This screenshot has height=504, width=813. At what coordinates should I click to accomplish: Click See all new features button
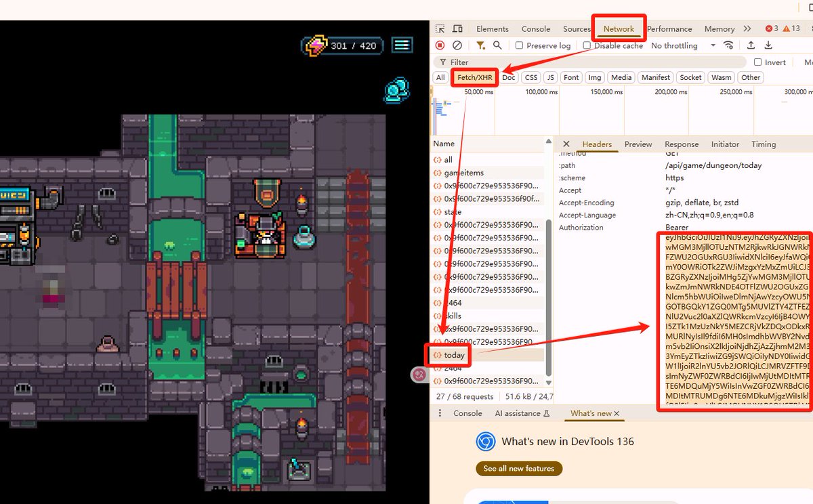tap(519, 469)
